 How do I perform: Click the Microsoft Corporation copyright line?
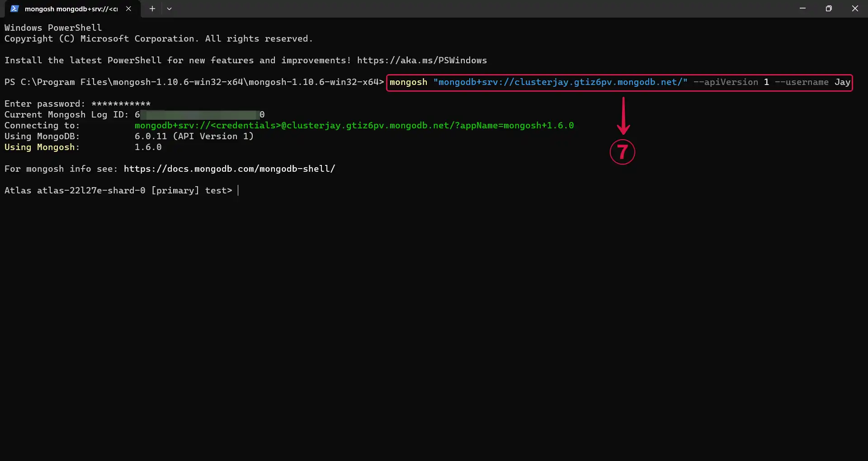(x=159, y=38)
